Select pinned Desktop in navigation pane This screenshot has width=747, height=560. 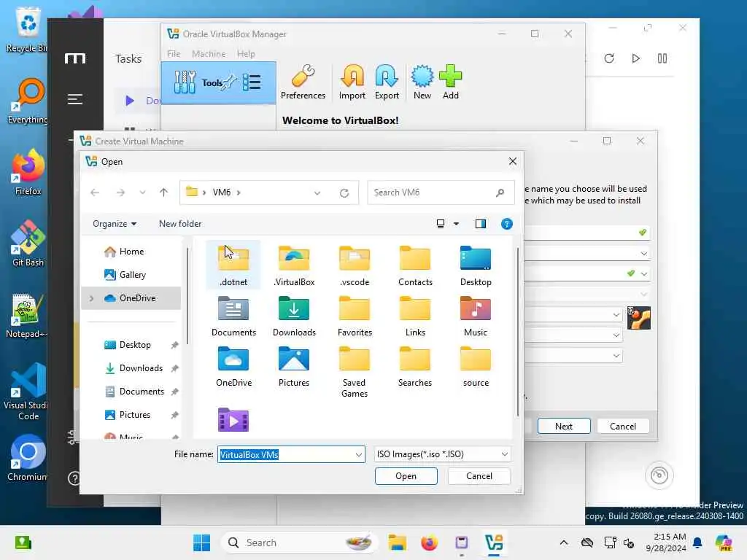click(x=131, y=345)
